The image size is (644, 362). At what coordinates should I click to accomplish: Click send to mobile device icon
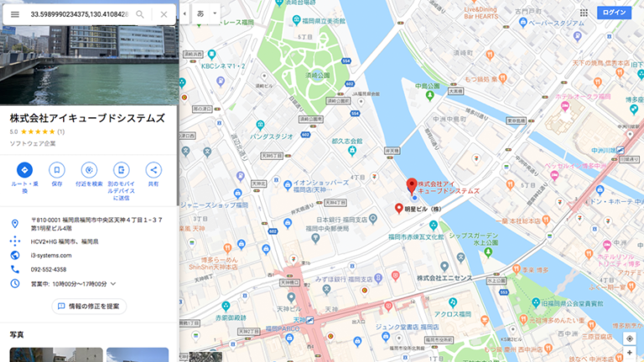point(121,170)
